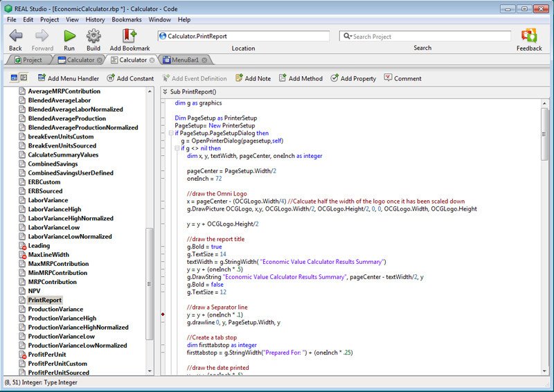Click the code line 'oneInch = 72'

(204, 179)
